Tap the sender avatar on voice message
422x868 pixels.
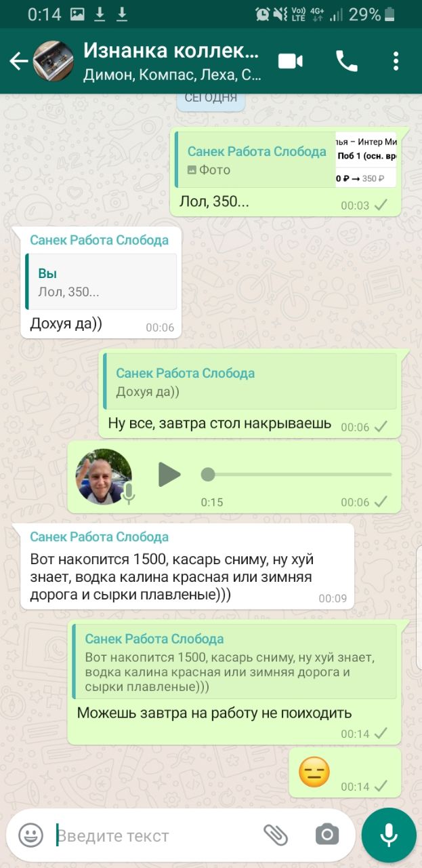point(104,477)
